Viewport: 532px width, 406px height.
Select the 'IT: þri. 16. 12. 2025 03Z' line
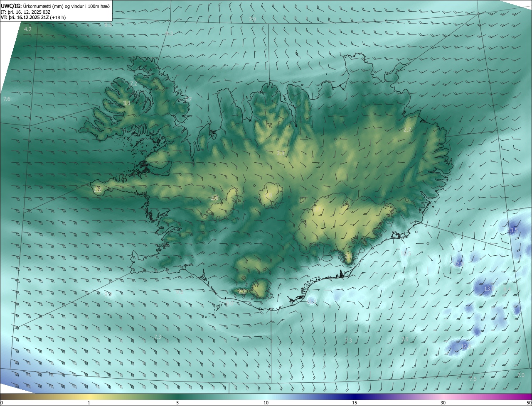click(x=25, y=12)
